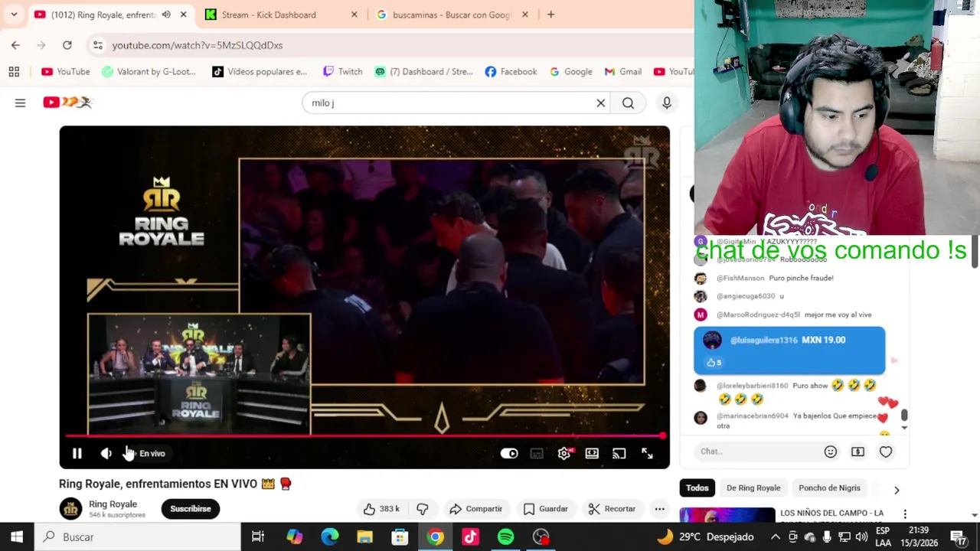Toggle theater mode
This screenshot has width=980, height=551.
pyautogui.click(x=592, y=454)
